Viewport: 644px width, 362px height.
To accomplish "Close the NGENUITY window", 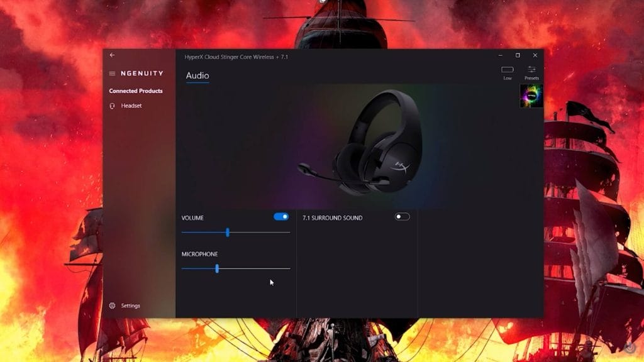I will point(535,55).
